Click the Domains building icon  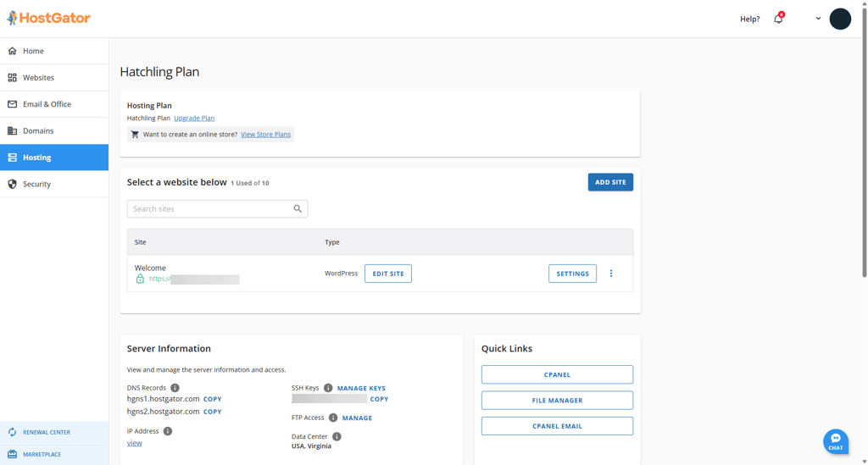[12, 130]
